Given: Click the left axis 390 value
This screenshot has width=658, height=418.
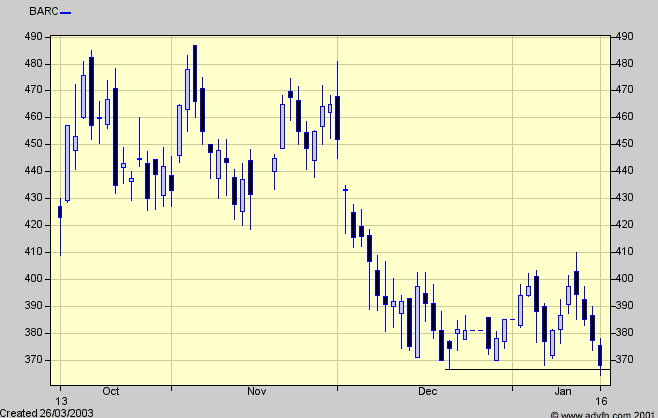Looking at the screenshot, I should click(34, 306).
